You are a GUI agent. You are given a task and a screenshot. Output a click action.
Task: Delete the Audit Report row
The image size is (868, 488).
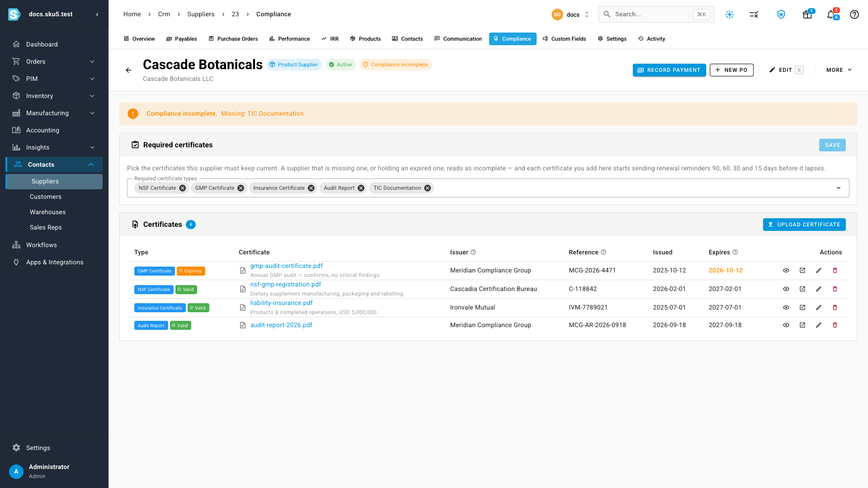pyautogui.click(x=835, y=325)
